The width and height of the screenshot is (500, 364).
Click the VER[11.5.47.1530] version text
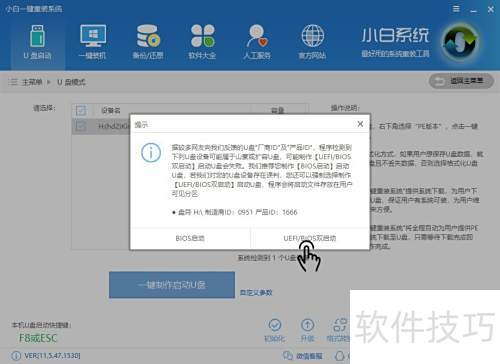pyautogui.click(x=52, y=356)
